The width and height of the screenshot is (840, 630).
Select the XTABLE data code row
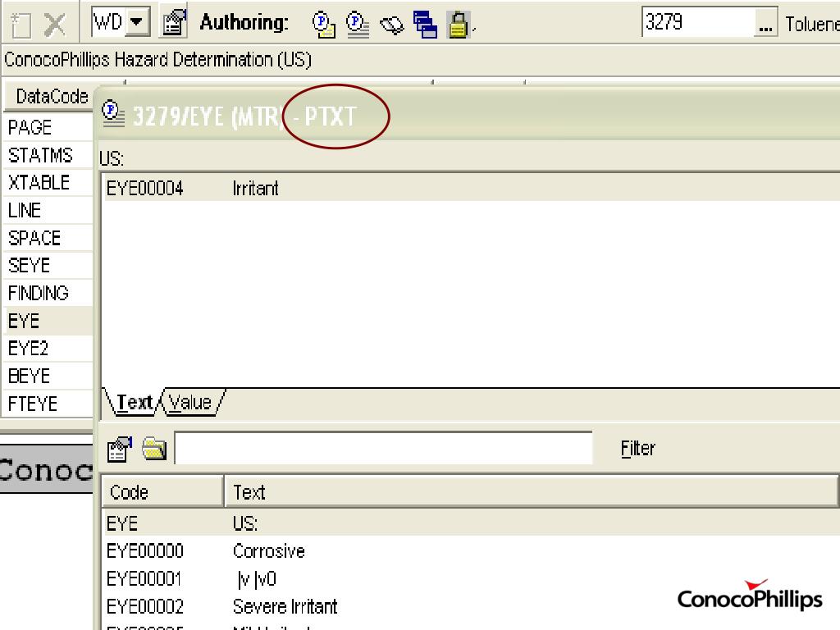click(x=48, y=183)
